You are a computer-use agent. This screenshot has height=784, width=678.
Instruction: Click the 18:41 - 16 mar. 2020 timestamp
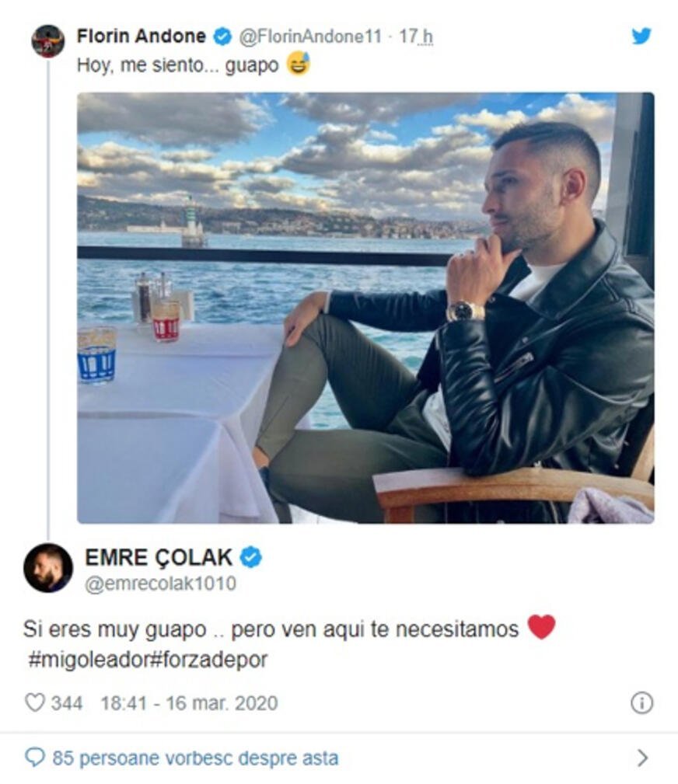189,703
